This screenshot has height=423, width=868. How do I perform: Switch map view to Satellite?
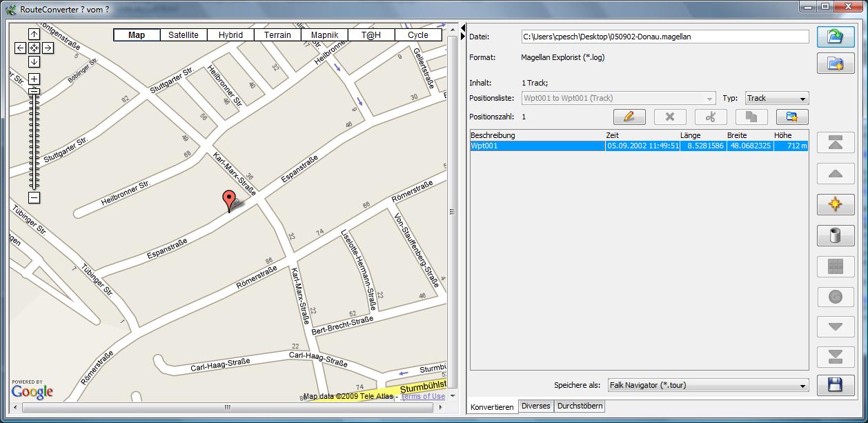pyautogui.click(x=184, y=35)
